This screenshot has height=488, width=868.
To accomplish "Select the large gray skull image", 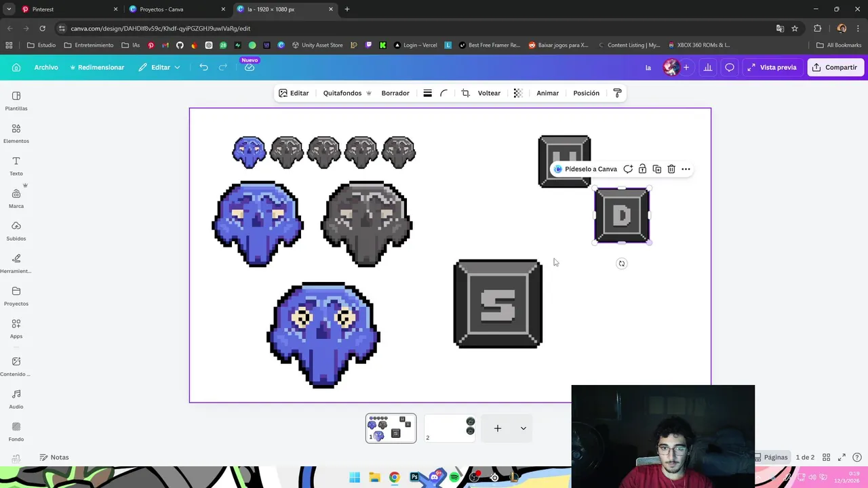I will click(366, 224).
